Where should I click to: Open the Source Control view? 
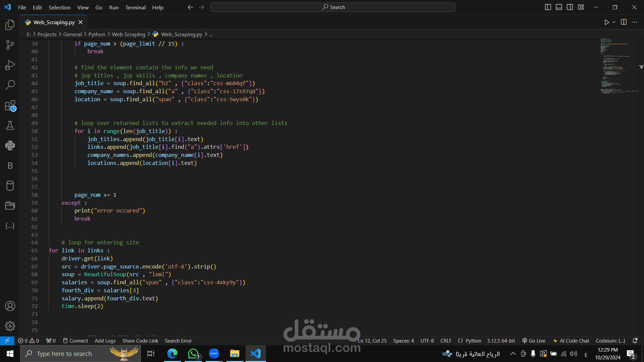coord(10,45)
